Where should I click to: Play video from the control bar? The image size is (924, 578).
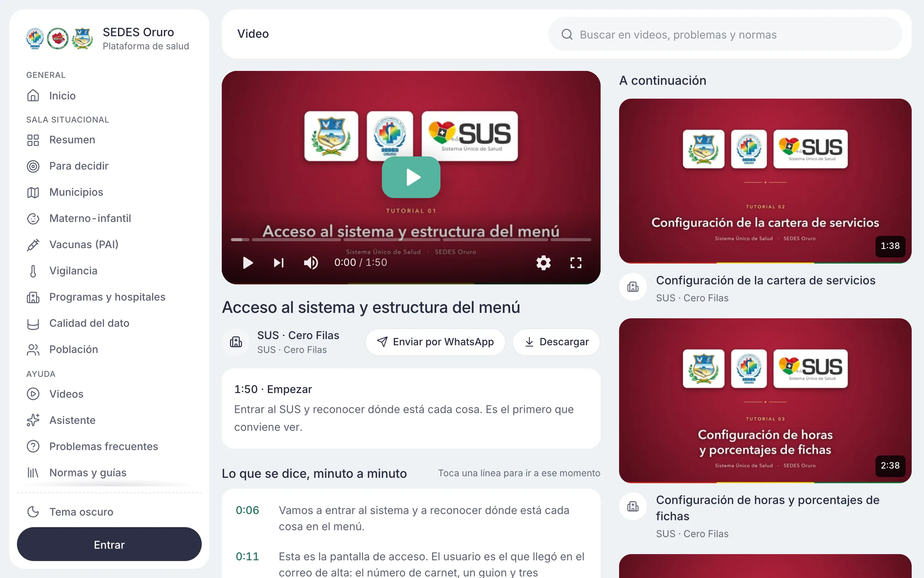(248, 263)
